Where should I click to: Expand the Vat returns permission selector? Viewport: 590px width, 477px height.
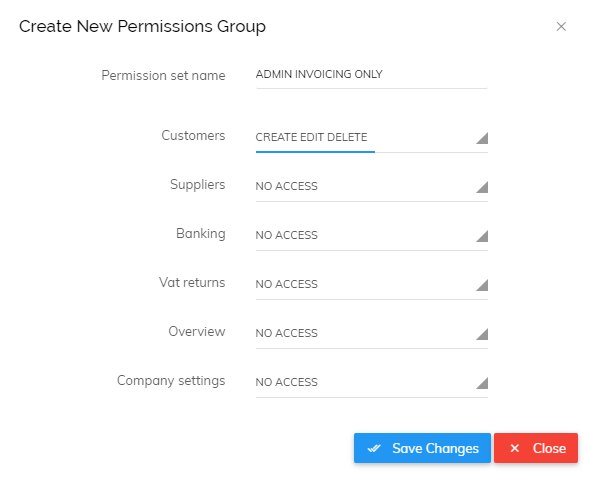click(372, 284)
